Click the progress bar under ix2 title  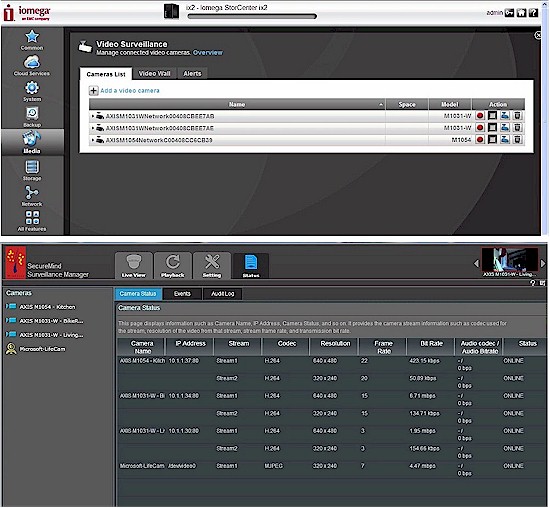click(x=252, y=16)
